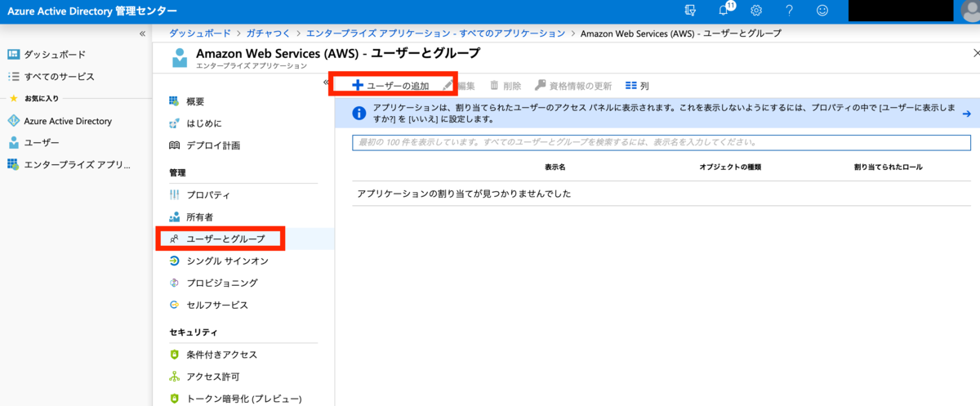Click the ダッシュボード icon in the left sidebar
980x406 pixels.
pos(13,54)
